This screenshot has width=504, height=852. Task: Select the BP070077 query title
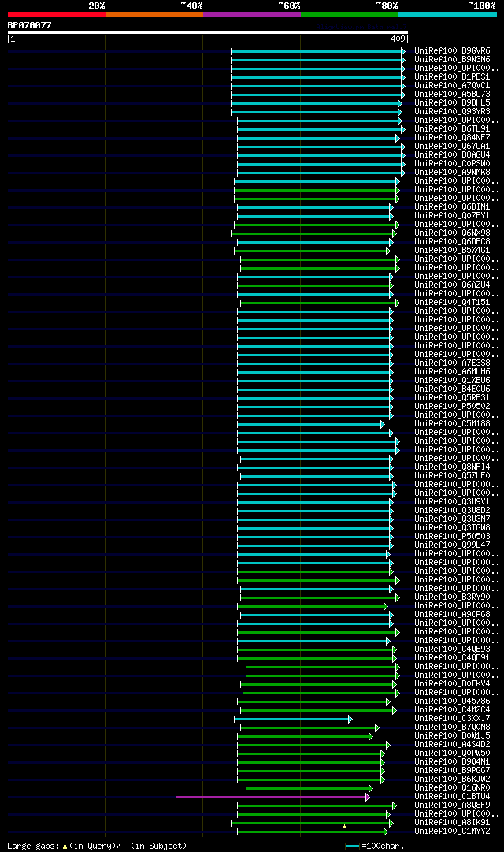tap(29, 25)
